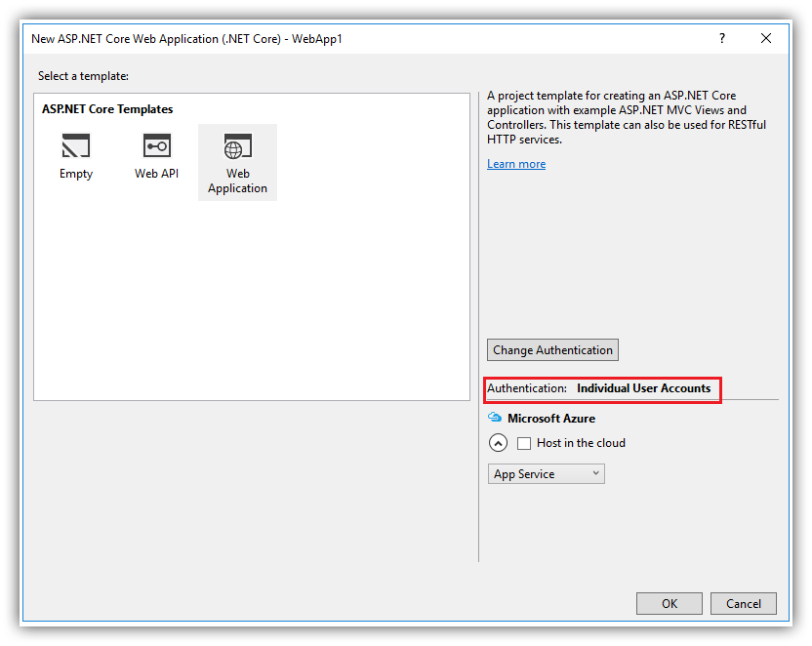Click the Microsoft Azure heading text
This screenshot has width=812, height=646.
[x=551, y=419]
